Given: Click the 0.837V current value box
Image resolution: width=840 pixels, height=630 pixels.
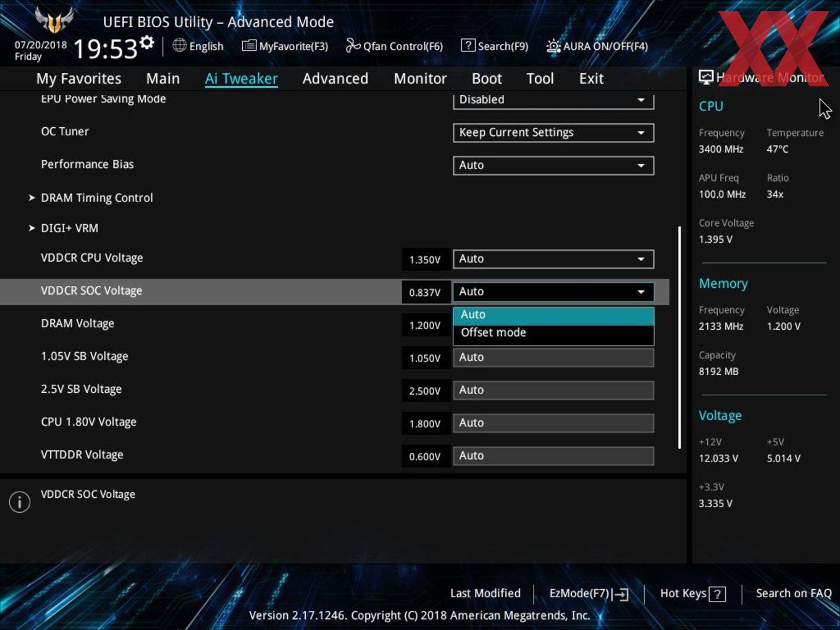Looking at the screenshot, I should click(x=425, y=292).
